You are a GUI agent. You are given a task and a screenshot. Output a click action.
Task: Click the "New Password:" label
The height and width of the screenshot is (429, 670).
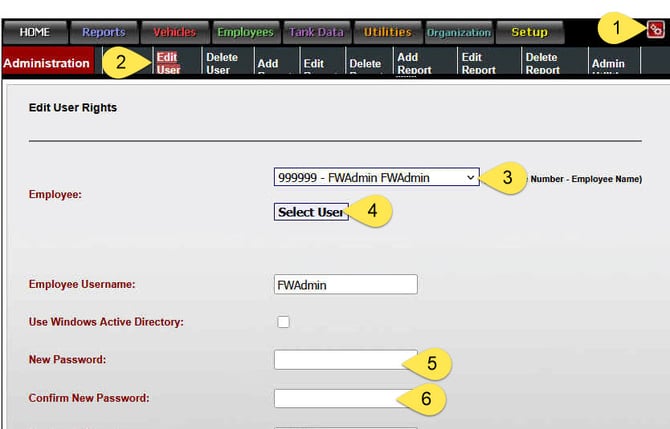67,359
